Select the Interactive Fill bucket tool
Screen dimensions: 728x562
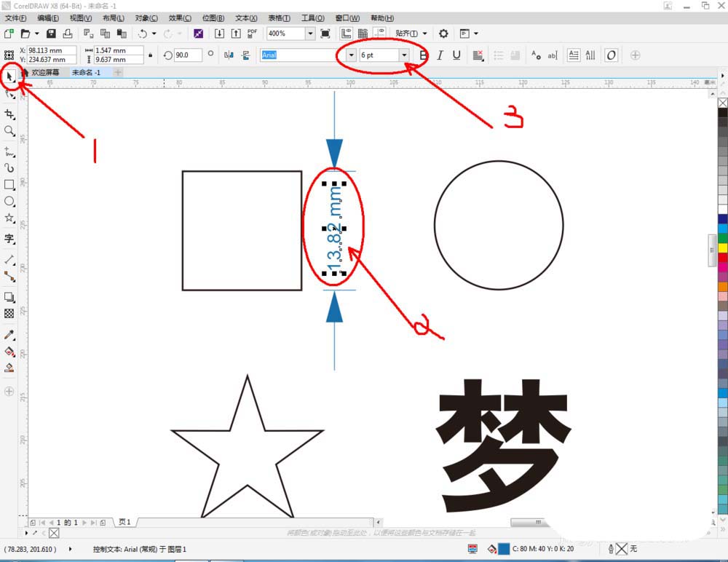click(x=9, y=351)
